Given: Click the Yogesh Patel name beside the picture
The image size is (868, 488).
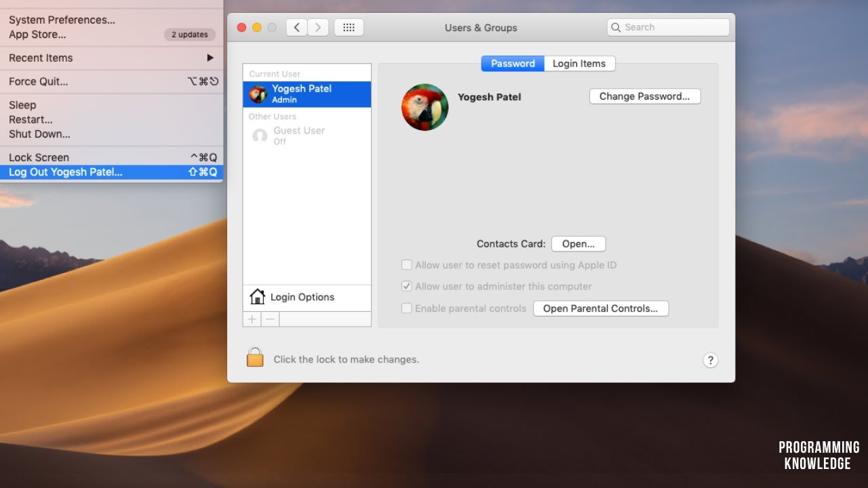Looking at the screenshot, I should point(490,97).
